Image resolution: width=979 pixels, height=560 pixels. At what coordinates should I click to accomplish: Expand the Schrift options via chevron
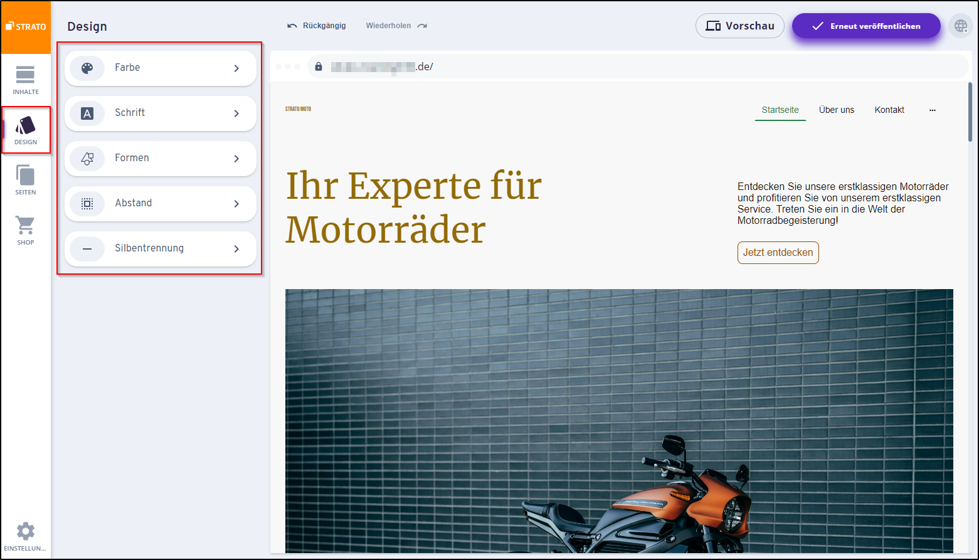pyautogui.click(x=236, y=113)
